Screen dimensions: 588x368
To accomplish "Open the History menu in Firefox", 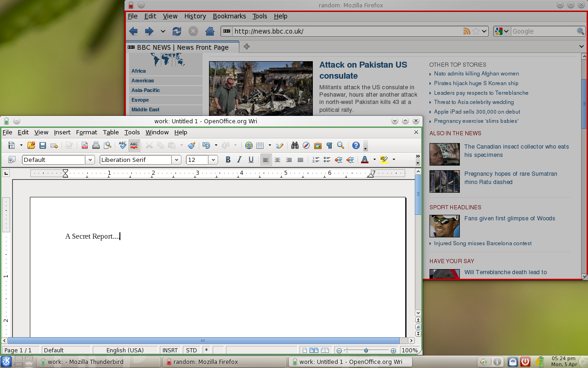I will pos(195,16).
